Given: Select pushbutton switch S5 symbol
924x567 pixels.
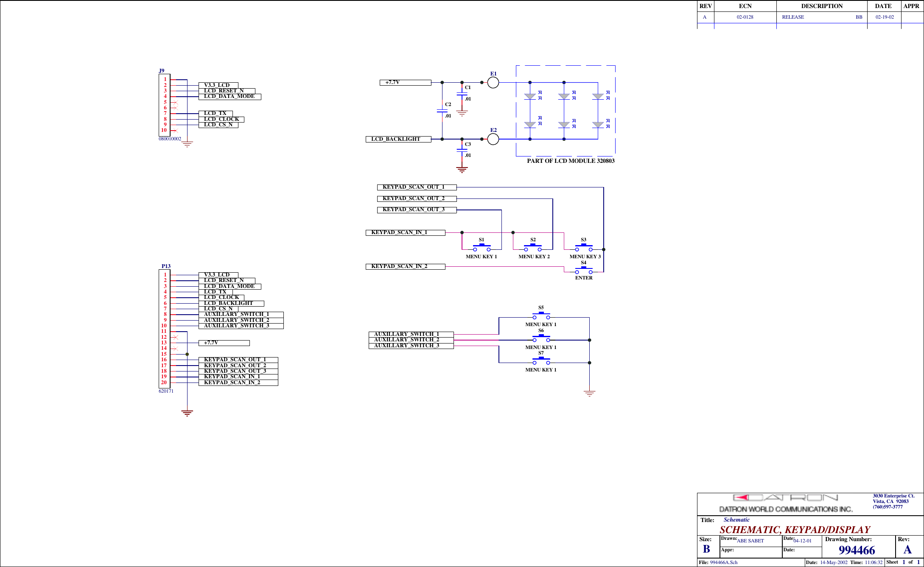Looking at the screenshot, I should tap(541, 316).
